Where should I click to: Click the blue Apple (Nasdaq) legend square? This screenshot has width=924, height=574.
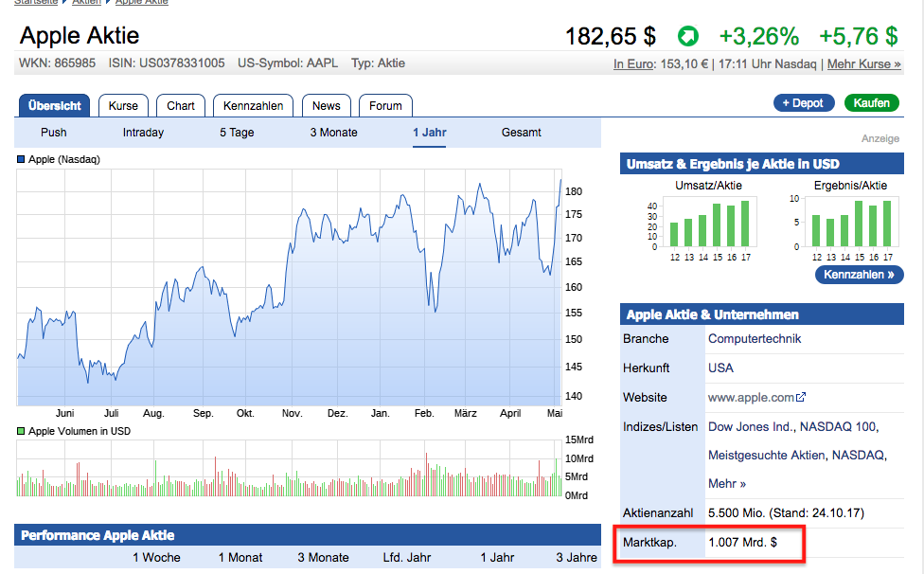coord(21,159)
